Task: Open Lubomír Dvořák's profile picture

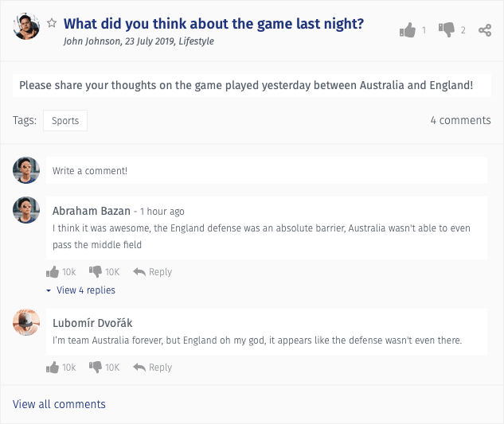Action: click(x=26, y=322)
